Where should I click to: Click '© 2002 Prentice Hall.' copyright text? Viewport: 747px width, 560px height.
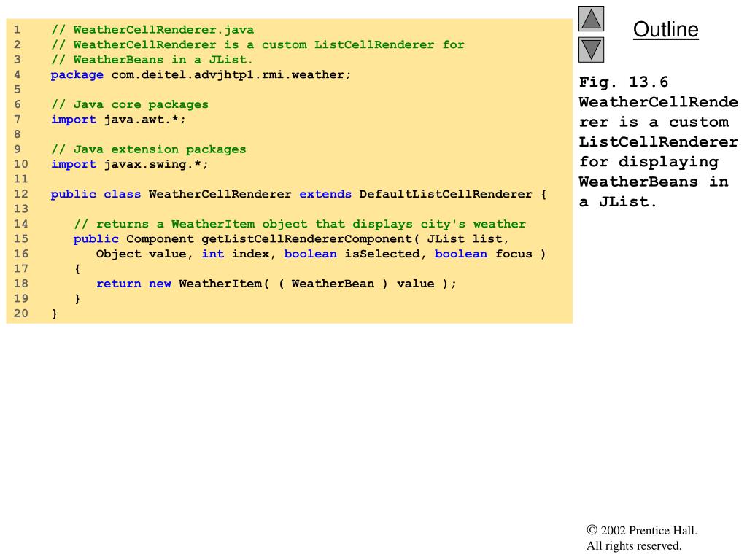tap(642, 531)
